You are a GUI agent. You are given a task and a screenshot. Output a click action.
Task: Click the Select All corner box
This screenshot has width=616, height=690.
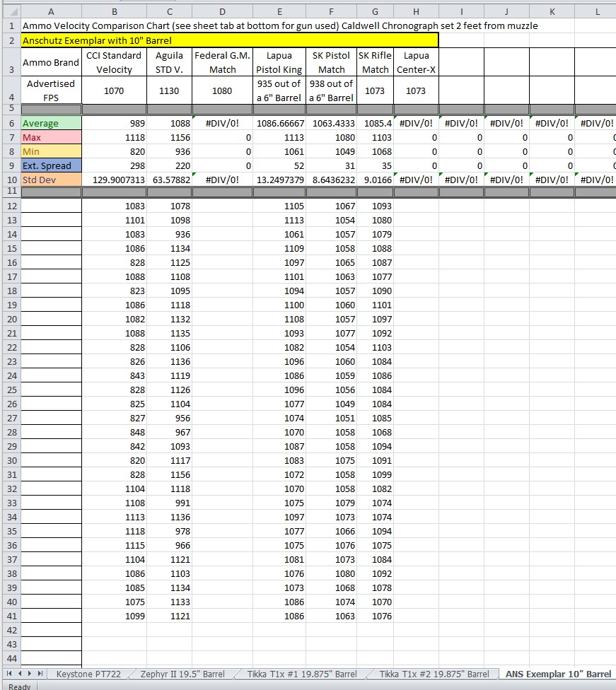[10, 11]
